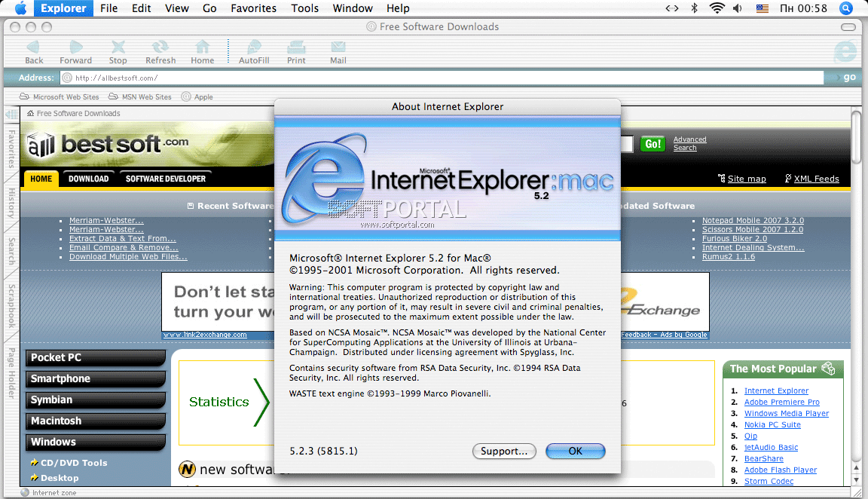Click the Apple favorites bar link

(x=197, y=97)
